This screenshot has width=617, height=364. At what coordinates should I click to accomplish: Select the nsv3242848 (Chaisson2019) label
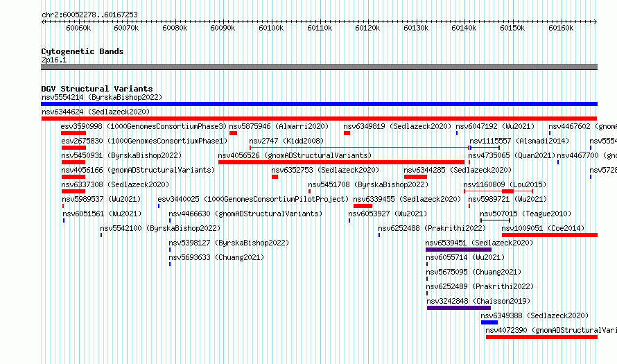(x=478, y=301)
